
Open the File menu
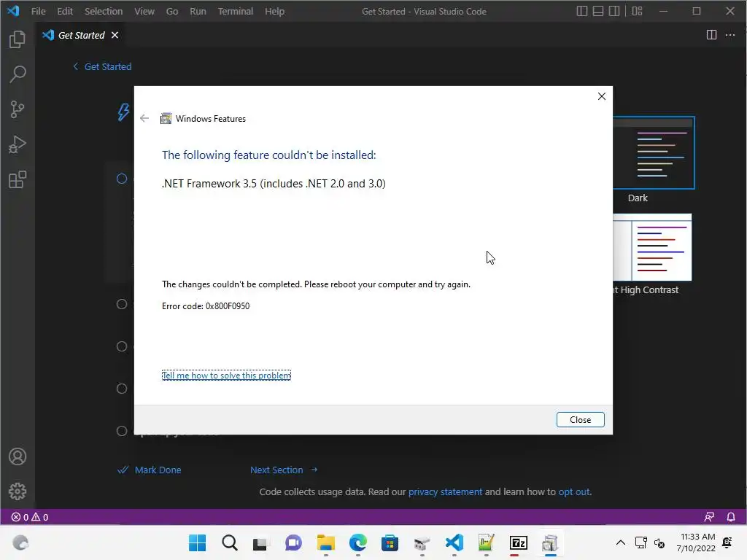(38, 11)
